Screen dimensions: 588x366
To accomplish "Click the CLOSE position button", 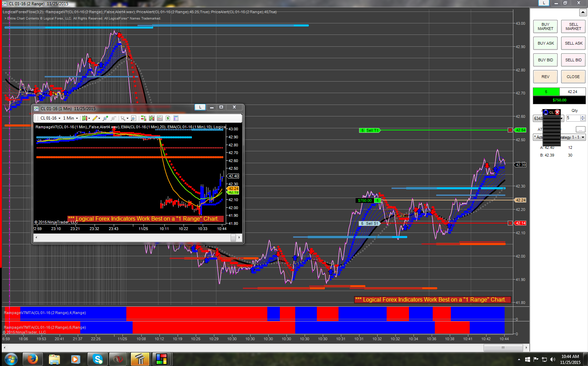I will pyautogui.click(x=573, y=77).
